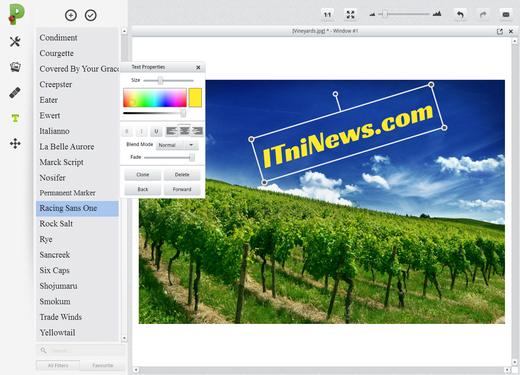Click the fit-to-screen arrows icon
The width and height of the screenshot is (520, 375).
[350, 15]
